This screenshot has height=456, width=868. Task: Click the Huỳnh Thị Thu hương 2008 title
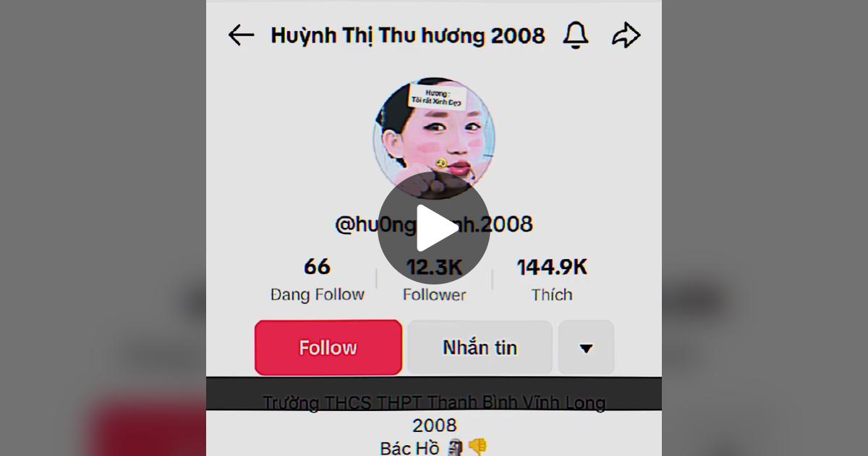pyautogui.click(x=408, y=35)
